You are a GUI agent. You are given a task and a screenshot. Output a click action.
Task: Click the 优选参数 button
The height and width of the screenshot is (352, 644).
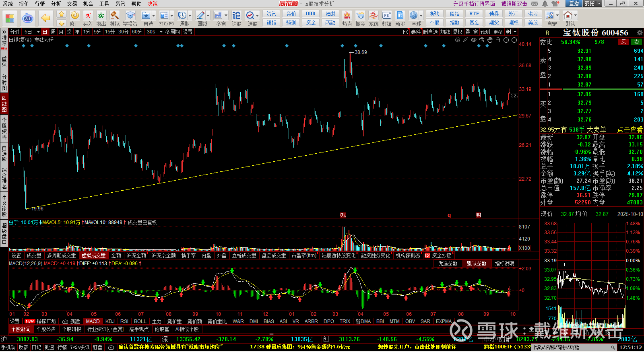click(x=448, y=263)
